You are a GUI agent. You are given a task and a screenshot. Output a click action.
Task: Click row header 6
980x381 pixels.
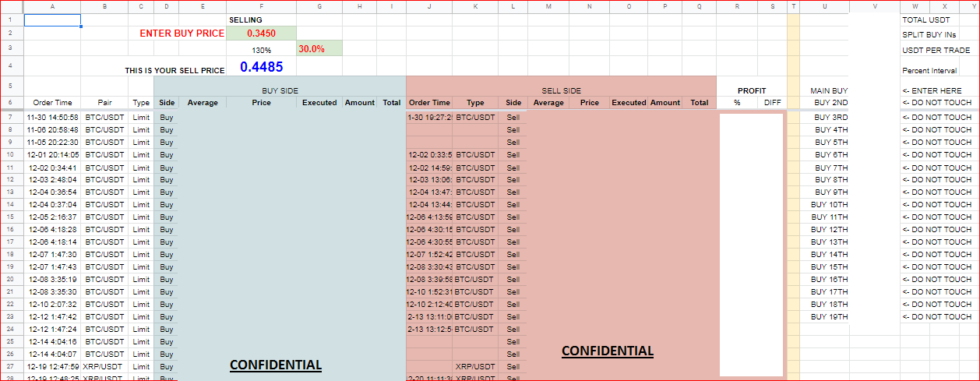[12, 102]
